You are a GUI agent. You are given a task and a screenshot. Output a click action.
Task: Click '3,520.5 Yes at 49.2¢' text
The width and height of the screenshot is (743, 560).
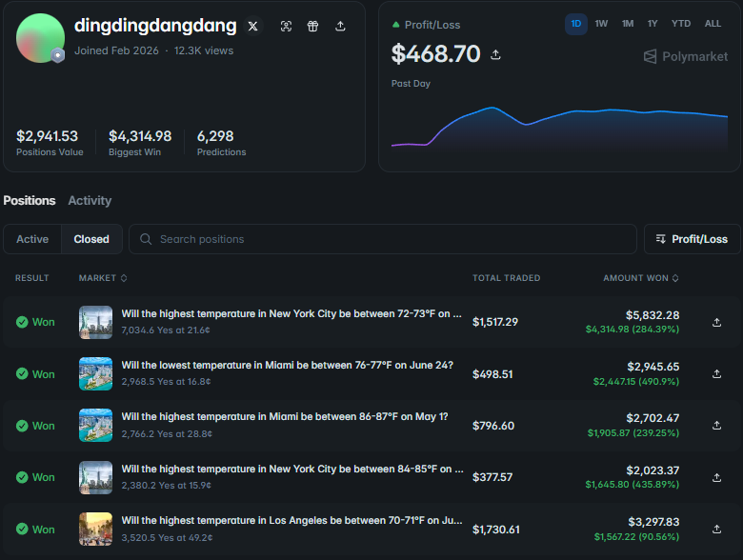coord(167,538)
